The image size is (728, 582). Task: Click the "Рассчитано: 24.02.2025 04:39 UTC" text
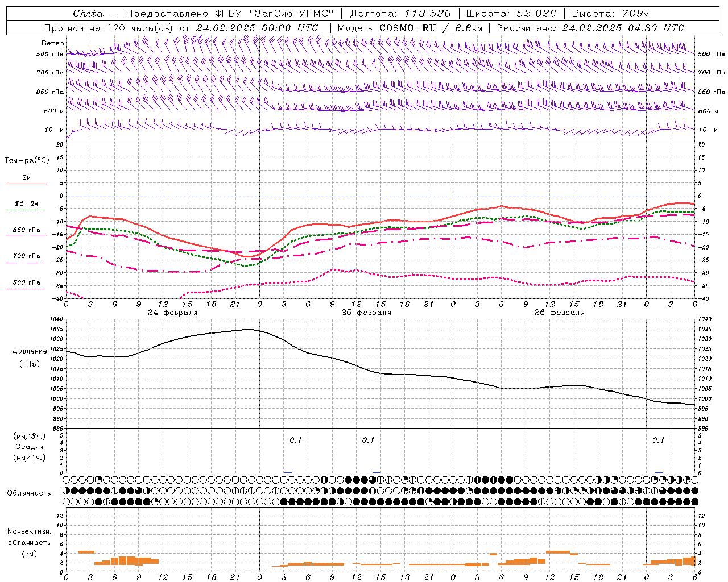click(590, 28)
